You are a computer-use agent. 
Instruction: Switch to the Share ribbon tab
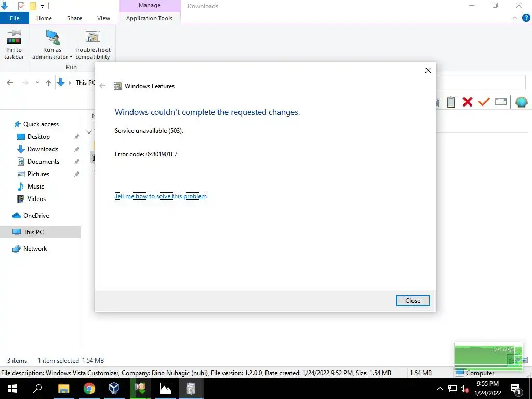point(74,18)
